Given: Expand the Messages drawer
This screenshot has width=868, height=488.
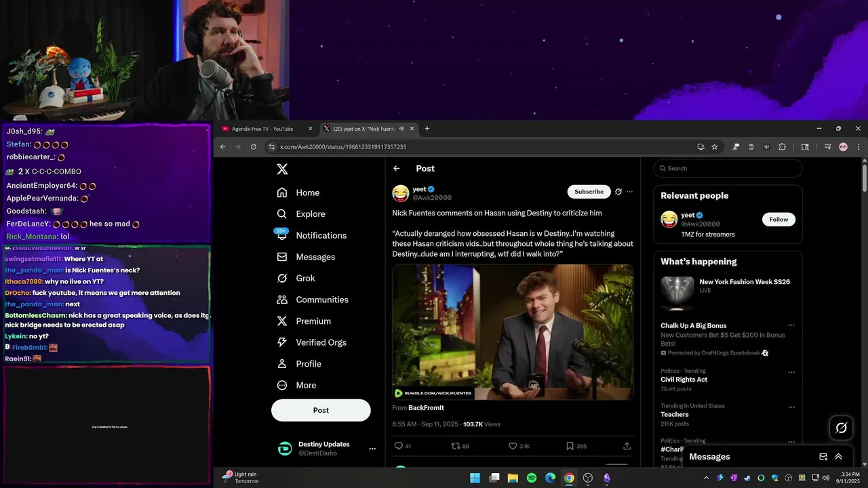Looking at the screenshot, I should tap(839, 457).
